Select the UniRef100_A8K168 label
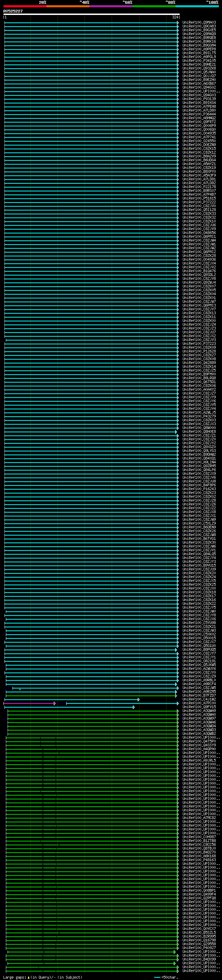222x980 pixels. pyautogui.click(x=199, y=856)
